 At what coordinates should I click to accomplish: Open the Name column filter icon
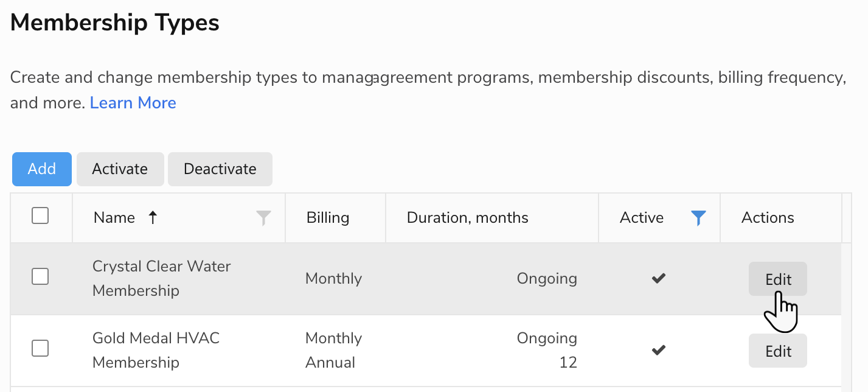(x=263, y=218)
